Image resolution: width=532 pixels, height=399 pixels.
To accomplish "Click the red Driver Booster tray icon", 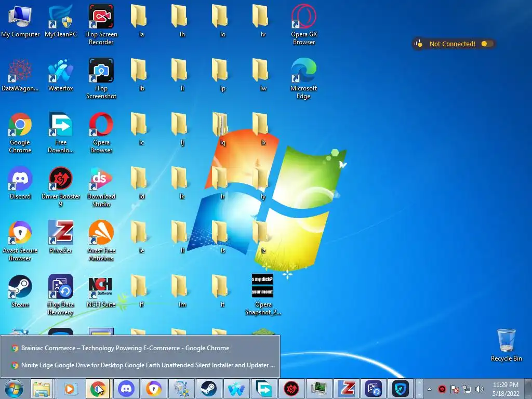I will 442,389.
